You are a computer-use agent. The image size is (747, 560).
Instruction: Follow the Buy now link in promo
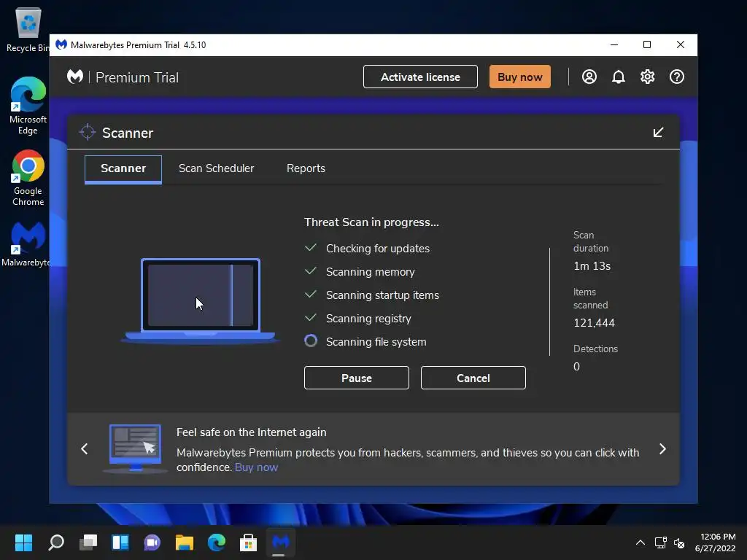pyautogui.click(x=256, y=467)
